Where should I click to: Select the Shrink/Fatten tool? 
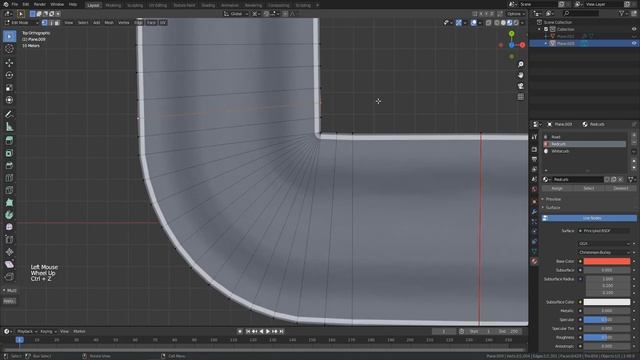coord(9,252)
